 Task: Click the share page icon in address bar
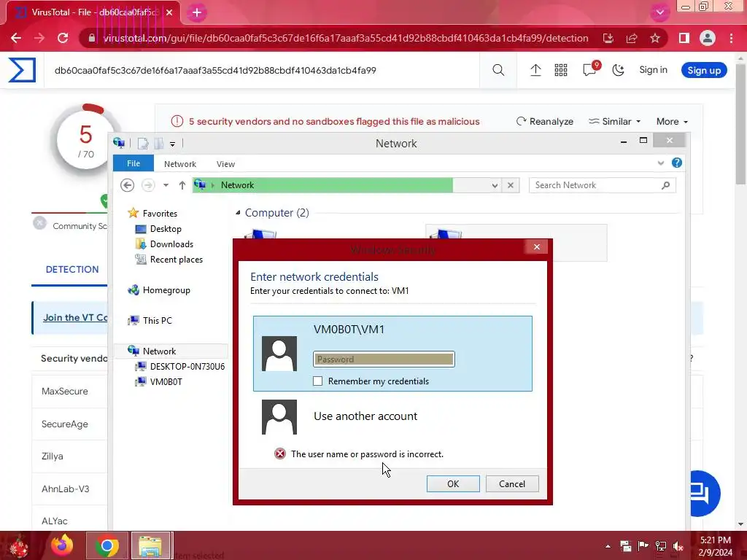(632, 38)
